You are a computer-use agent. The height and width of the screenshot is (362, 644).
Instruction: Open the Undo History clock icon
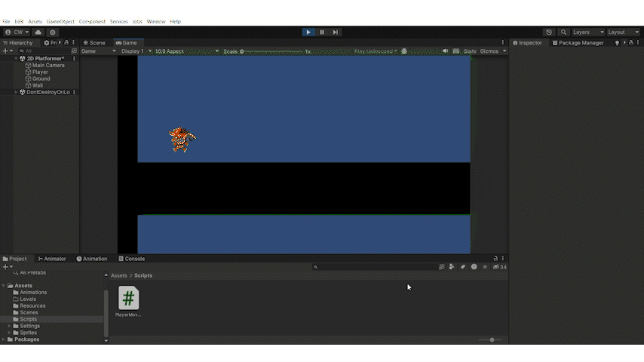(549, 32)
